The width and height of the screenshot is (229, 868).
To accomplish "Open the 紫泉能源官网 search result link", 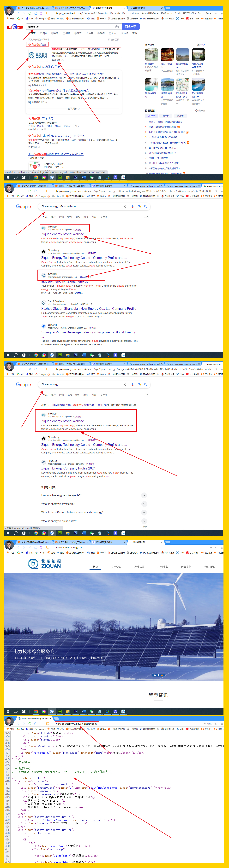I will pos(37,45).
